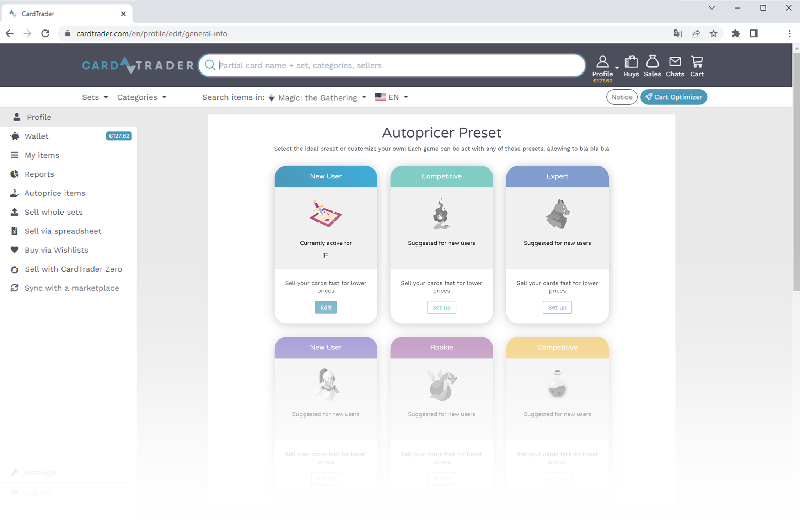
Task: Click the browser extensions puzzle icon
Action: click(x=736, y=33)
